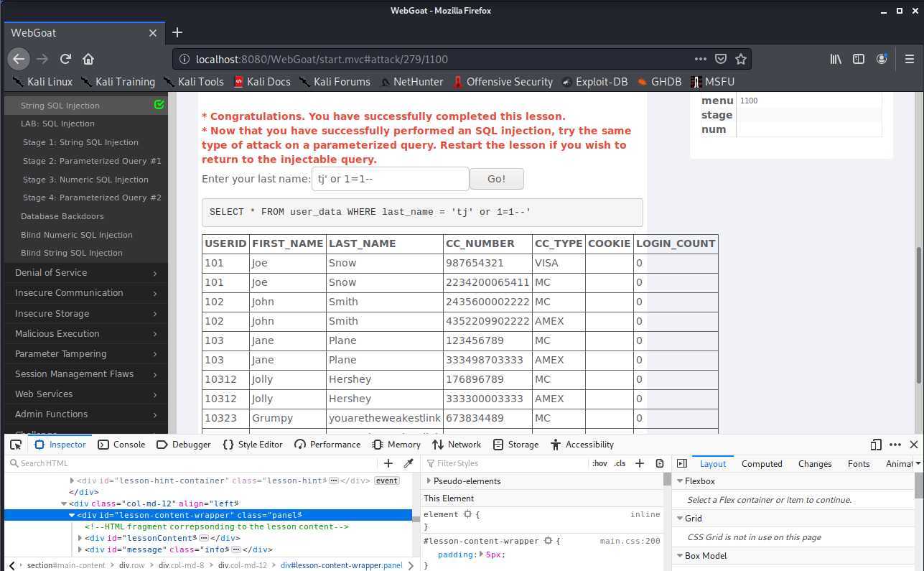This screenshot has height=571, width=924.
Task: Close the WebGoat browser tab
Action: (x=153, y=33)
